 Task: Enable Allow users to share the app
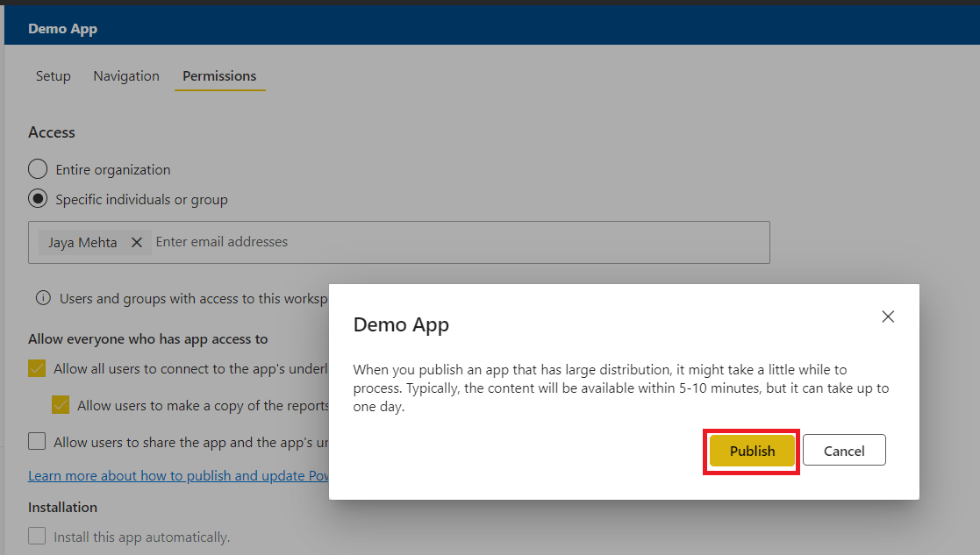[36, 442]
